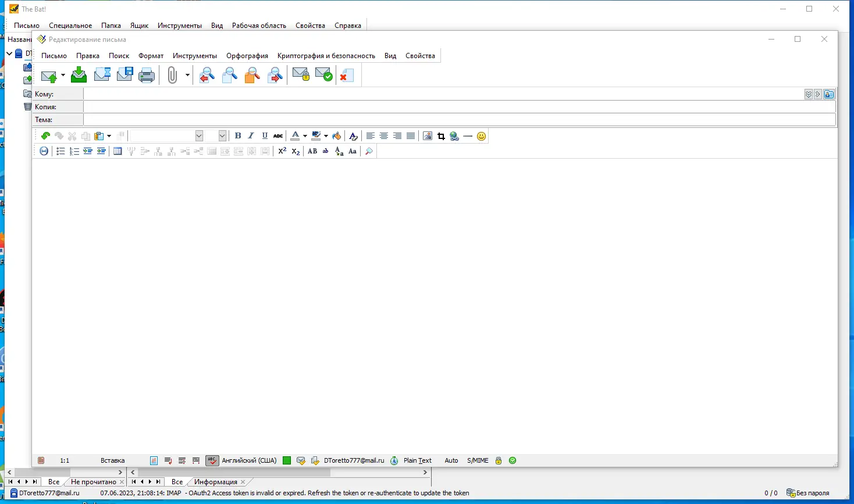Print the message using the printer icon

147,75
